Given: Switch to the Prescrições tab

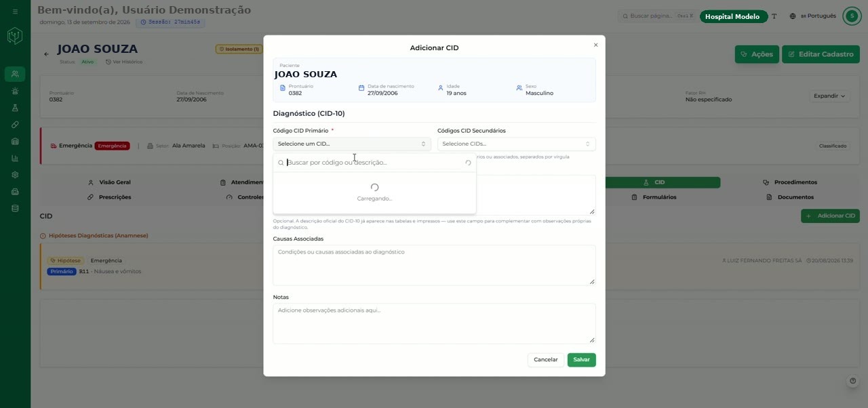Looking at the screenshot, I should [109, 197].
